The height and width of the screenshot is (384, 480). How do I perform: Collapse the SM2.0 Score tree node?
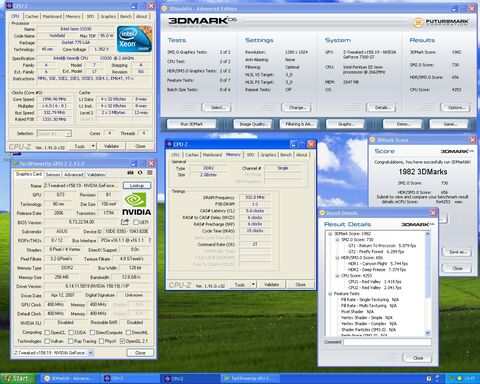click(x=337, y=240)
